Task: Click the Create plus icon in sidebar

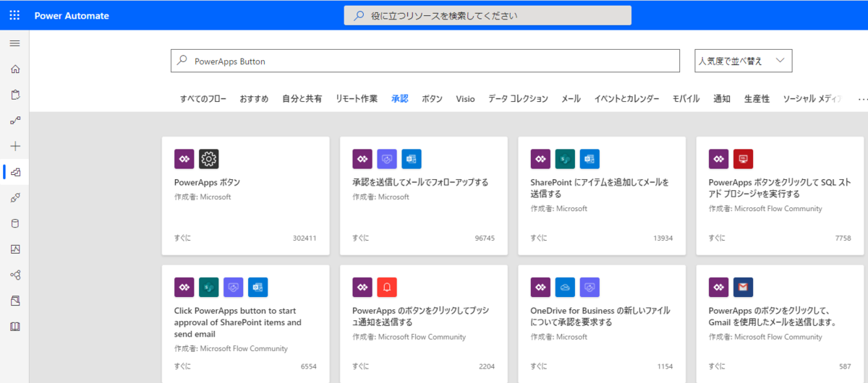Action: tap(15, 146)
